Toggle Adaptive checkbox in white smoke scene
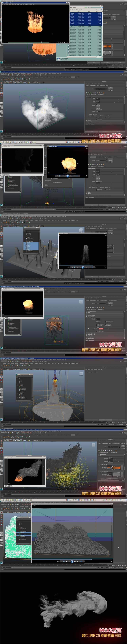Image resolution: width=127 pixels, height=644 pixels. [x=96, y=104]
